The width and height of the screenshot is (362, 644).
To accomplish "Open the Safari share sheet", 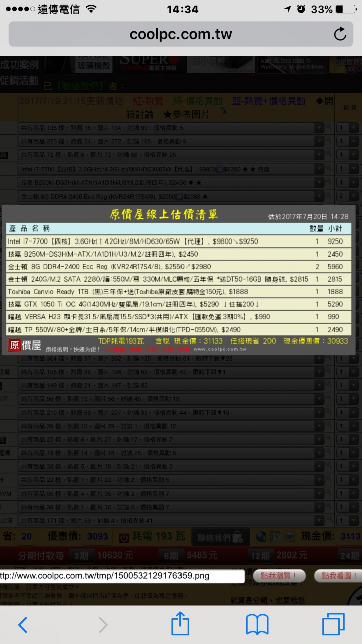I will [x=180, y=624].
